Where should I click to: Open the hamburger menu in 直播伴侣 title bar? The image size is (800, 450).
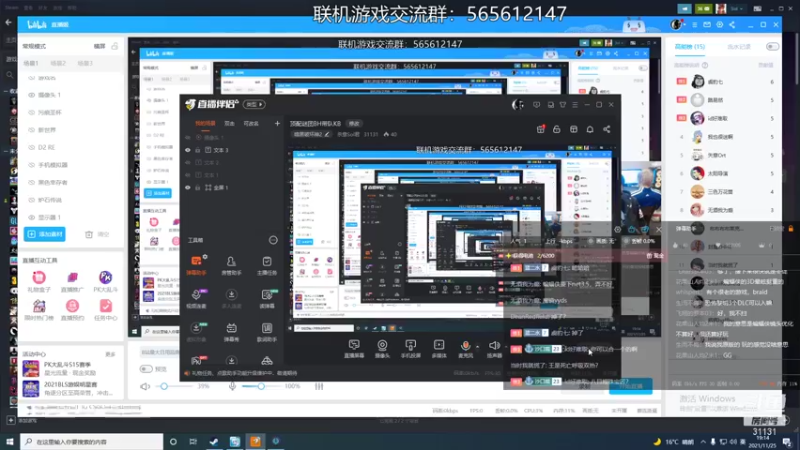click(575, 105)
